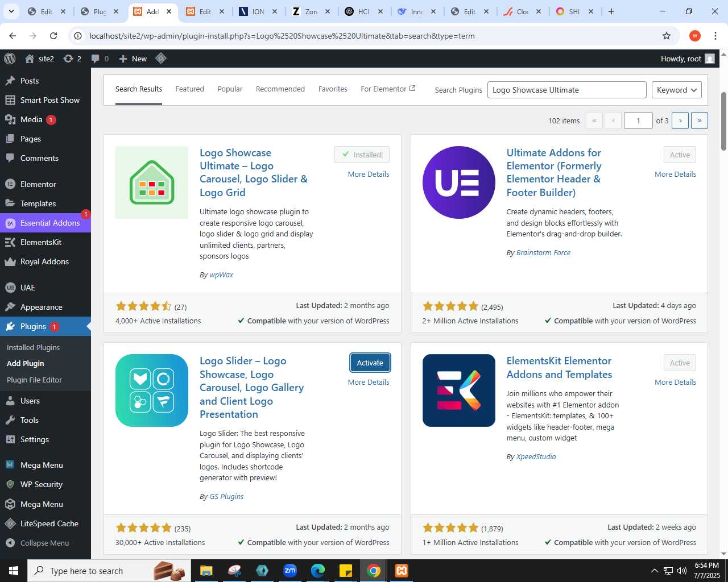The width and height of the screenshot is (728, 582).
Task: Select the Search Results tab
Action: [139, 89]
